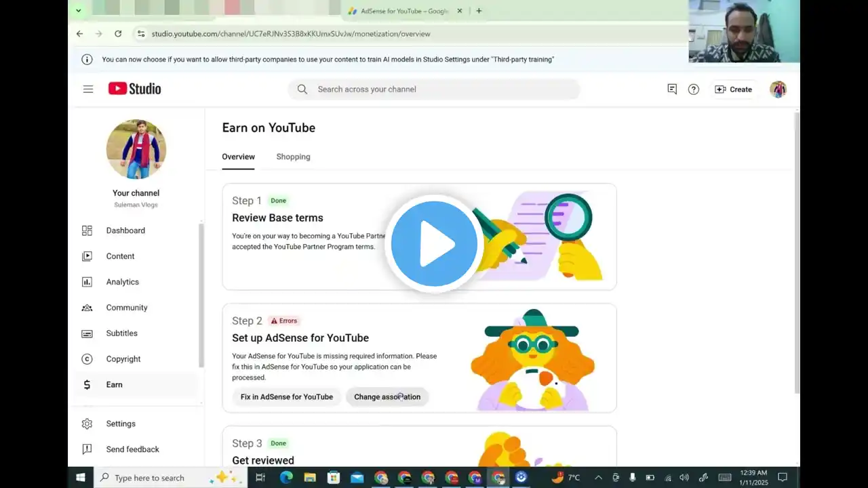Click the page vertical scrollbar
The image size is (868, 488).
[797, 252]
